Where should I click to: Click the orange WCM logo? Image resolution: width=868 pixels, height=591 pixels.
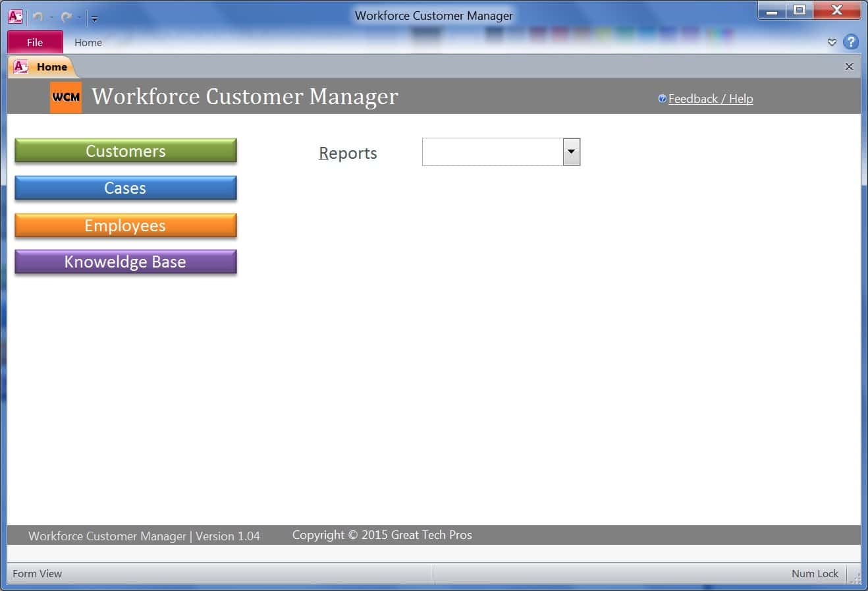coord(66,97)
